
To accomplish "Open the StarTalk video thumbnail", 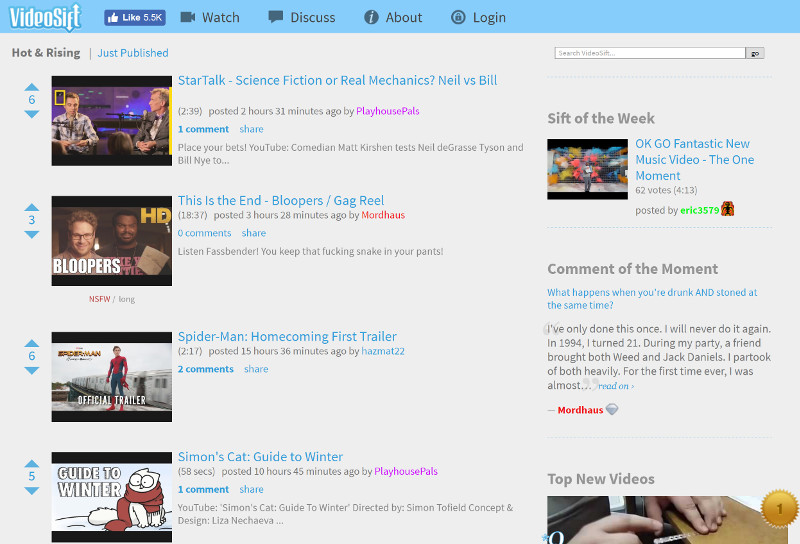I will coord(112,121).
